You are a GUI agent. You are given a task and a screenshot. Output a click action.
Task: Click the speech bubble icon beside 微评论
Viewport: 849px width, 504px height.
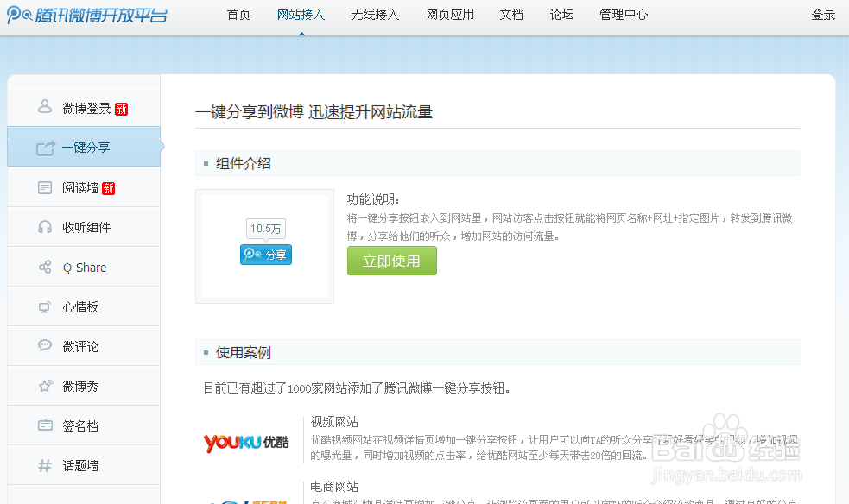(x=44, y=345)
